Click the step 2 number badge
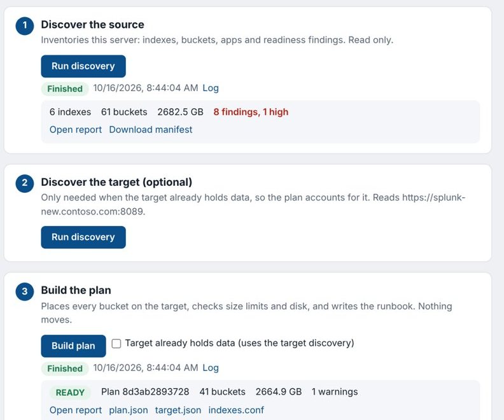 pos(25,183)
